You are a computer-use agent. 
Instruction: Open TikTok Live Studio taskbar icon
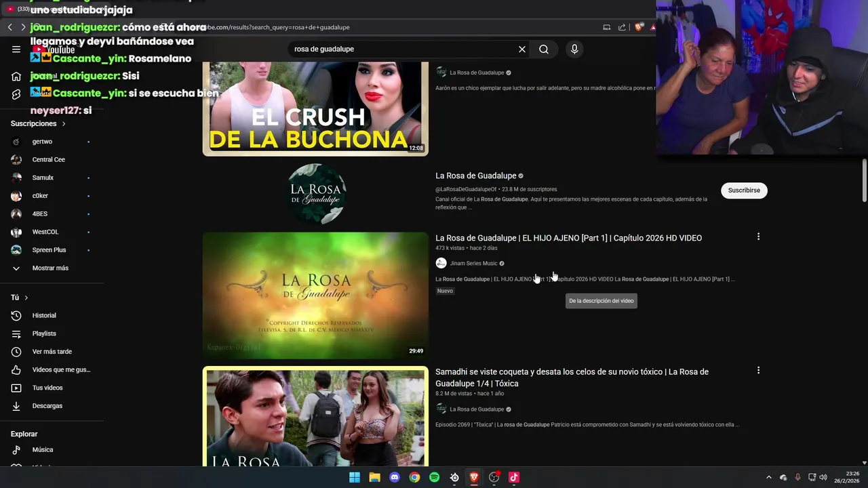click(514, 477)
